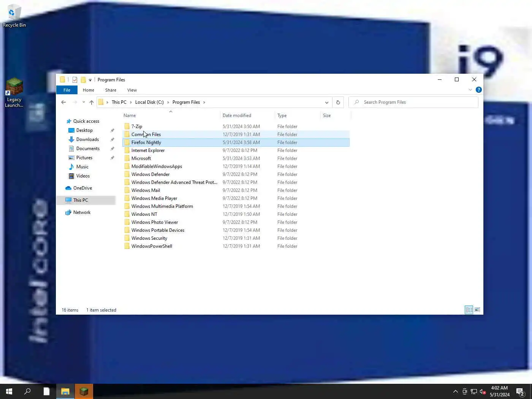Click the Search Program Files box
532x399 pixels.
pos(413,102)
